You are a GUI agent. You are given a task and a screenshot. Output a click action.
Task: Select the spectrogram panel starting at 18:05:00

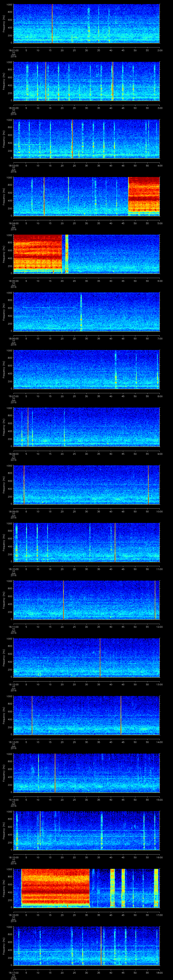(86, 254)
